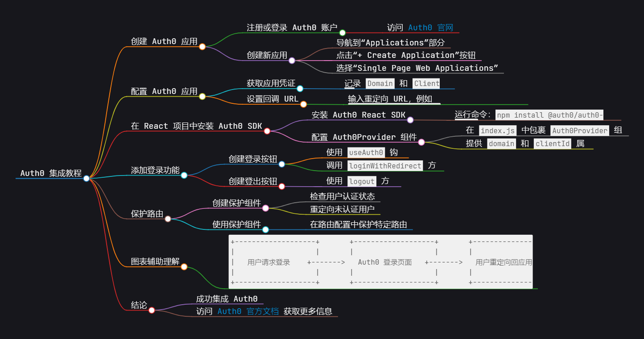This screenshot has height=339, width=644.
Task: Collapse the 添加登录功能 node circle
Action: (184, 176)
